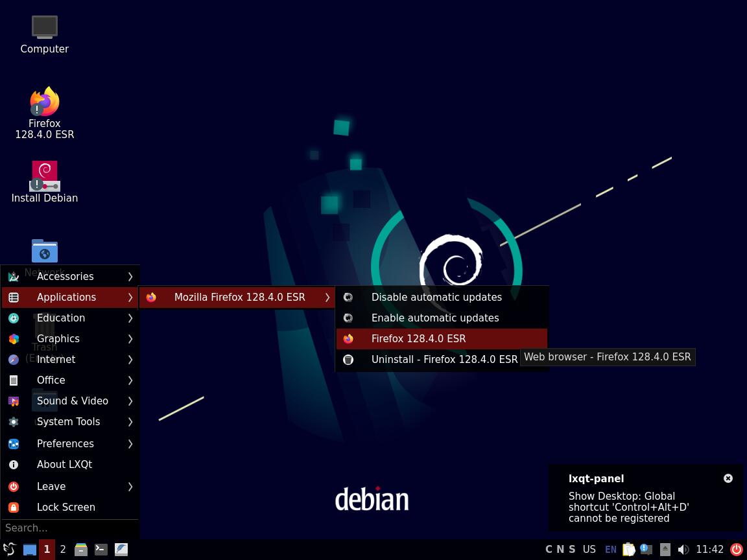Click the Sound & Video category icon
747x560 pixels.
[14, 401]
